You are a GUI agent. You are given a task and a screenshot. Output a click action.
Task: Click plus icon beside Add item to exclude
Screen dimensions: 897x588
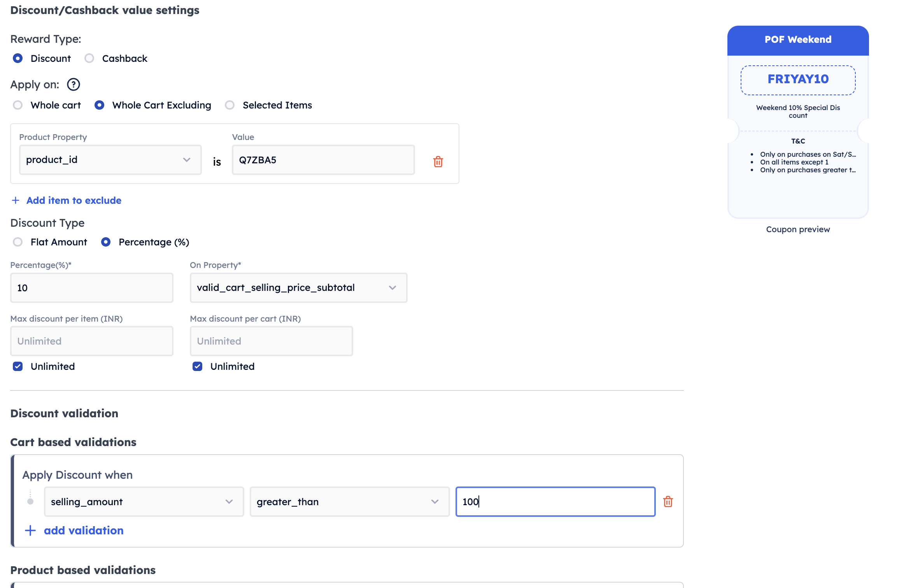coord(16,200)
